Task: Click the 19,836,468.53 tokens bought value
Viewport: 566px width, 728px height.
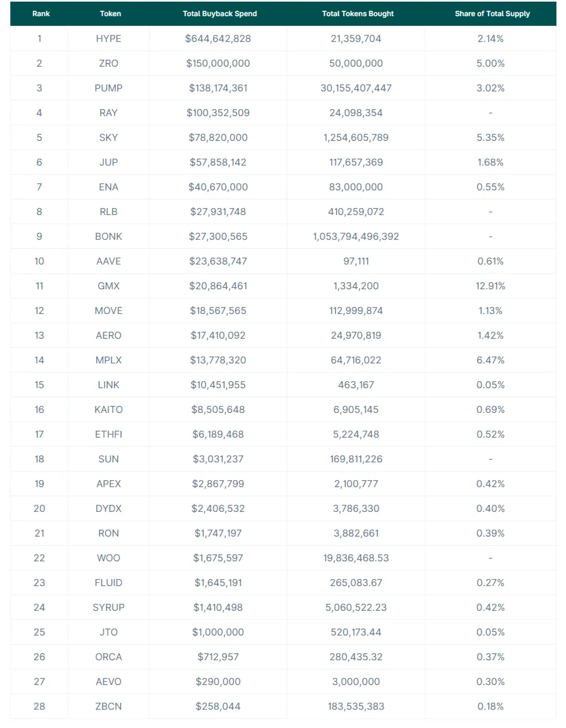Action: [x=356, y=558]
